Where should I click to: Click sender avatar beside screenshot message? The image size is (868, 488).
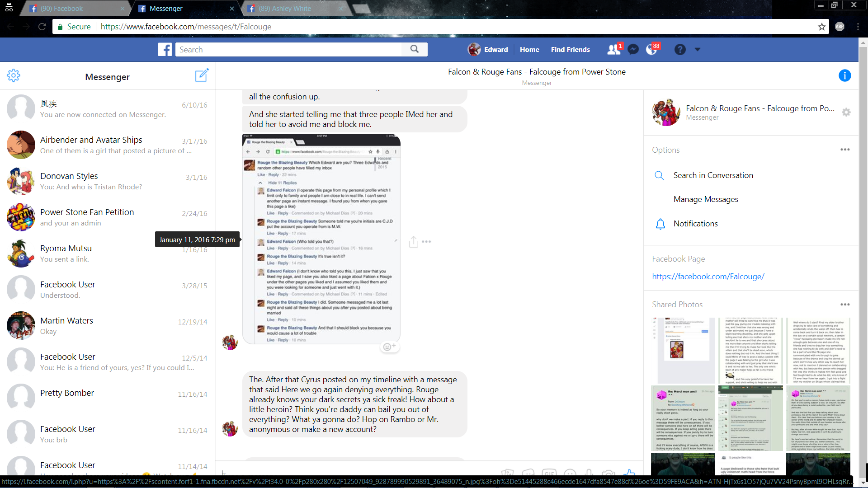[x=230, y=343]
